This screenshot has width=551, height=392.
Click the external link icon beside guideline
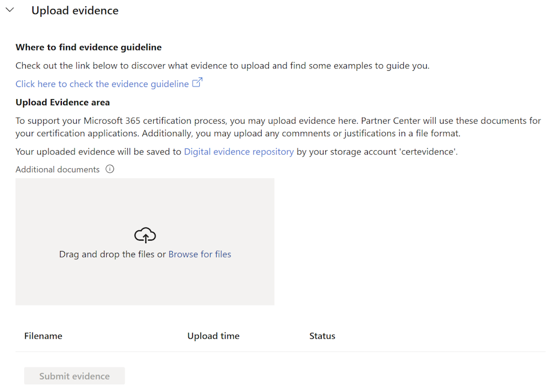(197, 83)
